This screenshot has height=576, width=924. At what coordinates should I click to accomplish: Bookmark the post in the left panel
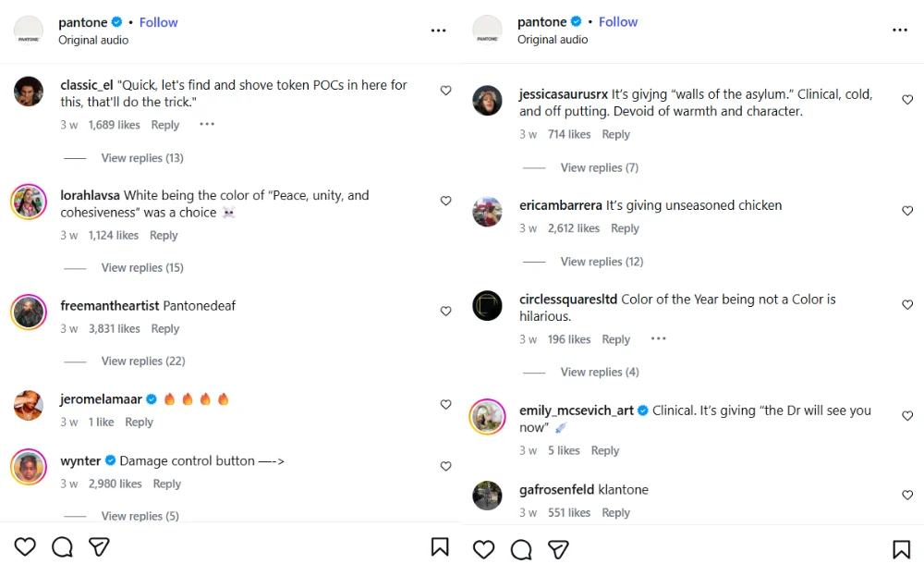click(440, 547)
